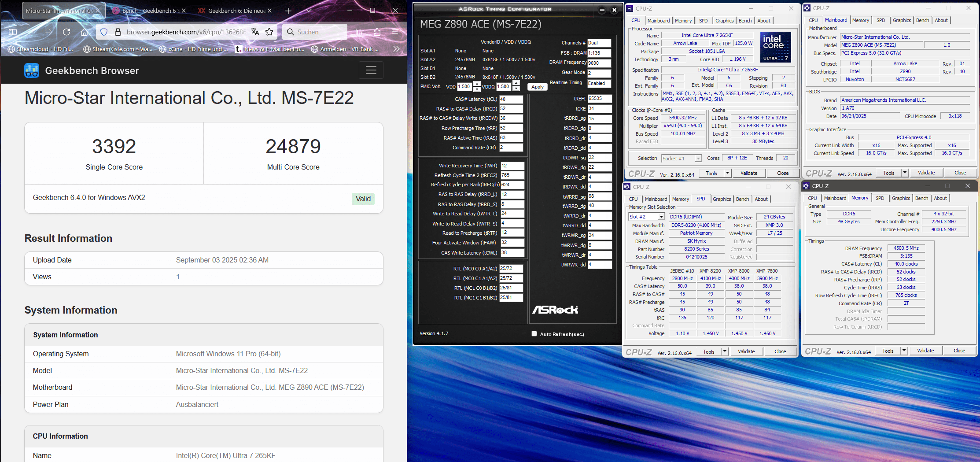Click the Suchen search field
The width and height of the screenshot is (980, 462).
click(x=315, y=32)
